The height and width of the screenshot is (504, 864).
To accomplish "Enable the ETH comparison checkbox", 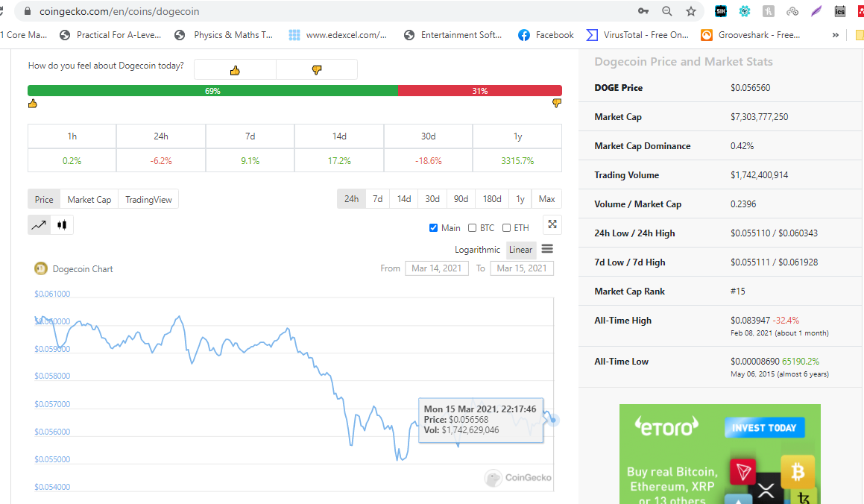I will pyautogui.click(x=506, y=228).
